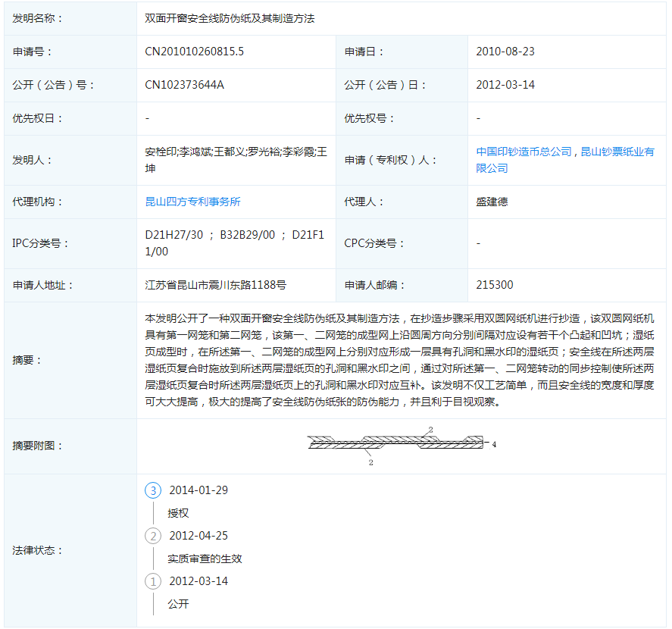Click application number CN201010260815.5
Viewport: 672px width, 629px height.
coord(195,52)
